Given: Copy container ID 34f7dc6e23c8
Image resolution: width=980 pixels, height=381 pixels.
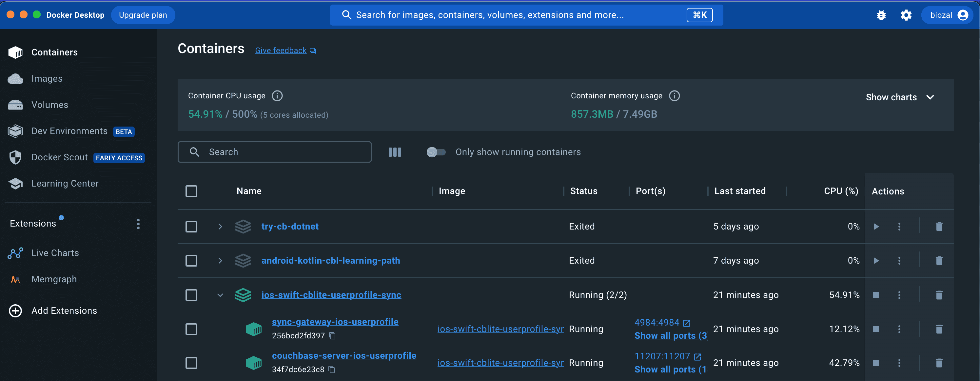Looking at the screenshot, I should click(x=332, y=370).
